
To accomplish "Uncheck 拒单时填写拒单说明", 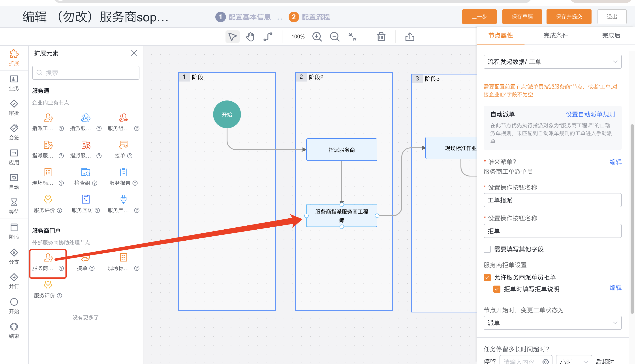I will click(497, 289).
